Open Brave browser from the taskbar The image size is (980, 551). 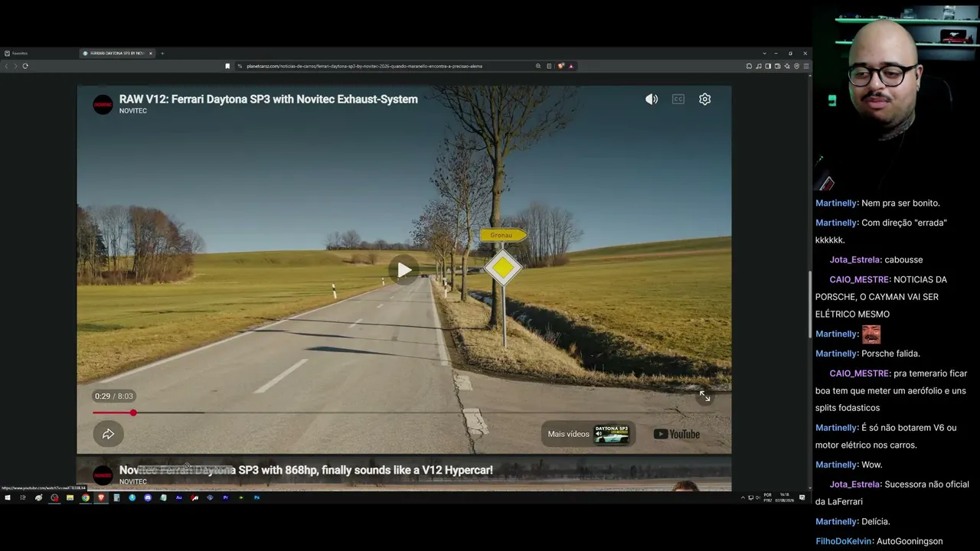click(101, 497)
